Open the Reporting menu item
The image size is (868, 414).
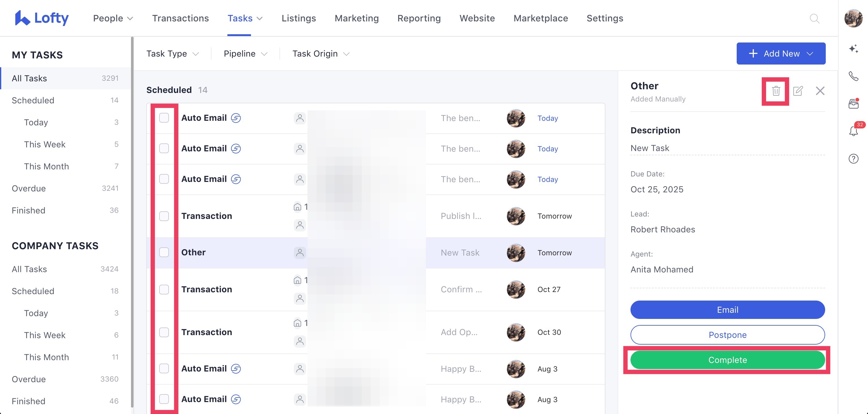click(419, 19)
